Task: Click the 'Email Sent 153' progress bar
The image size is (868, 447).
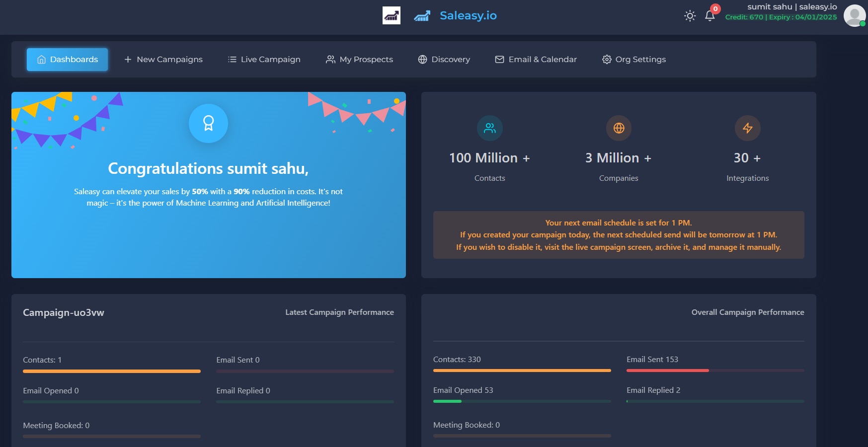Action: coord(715,371)
